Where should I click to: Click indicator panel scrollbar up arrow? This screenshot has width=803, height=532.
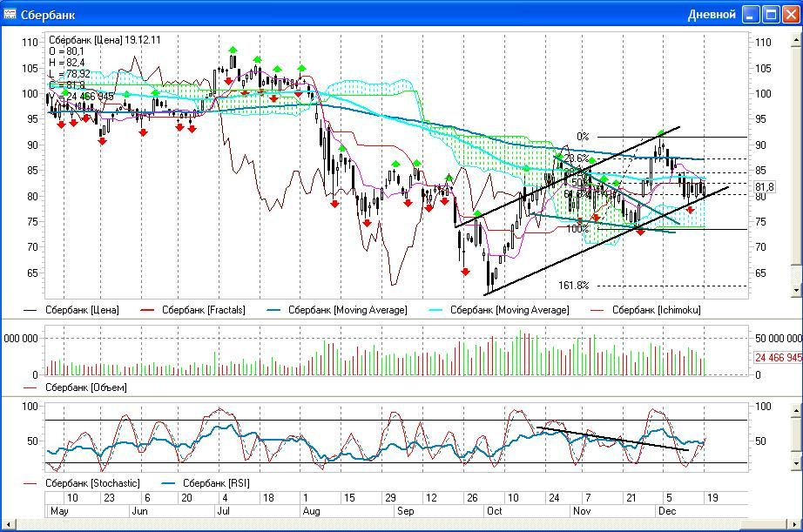click(x=796, y=410)
